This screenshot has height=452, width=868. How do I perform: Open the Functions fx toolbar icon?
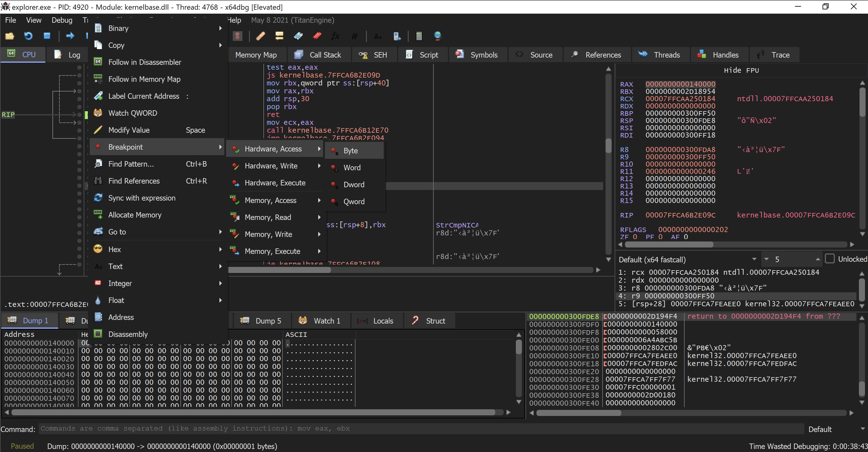(335, 36)
